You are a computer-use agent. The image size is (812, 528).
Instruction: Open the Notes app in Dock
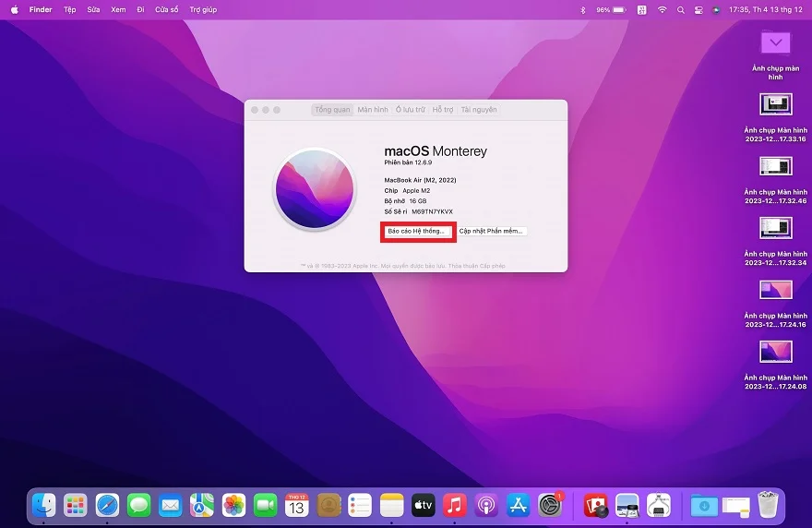(x=391, y=505)
